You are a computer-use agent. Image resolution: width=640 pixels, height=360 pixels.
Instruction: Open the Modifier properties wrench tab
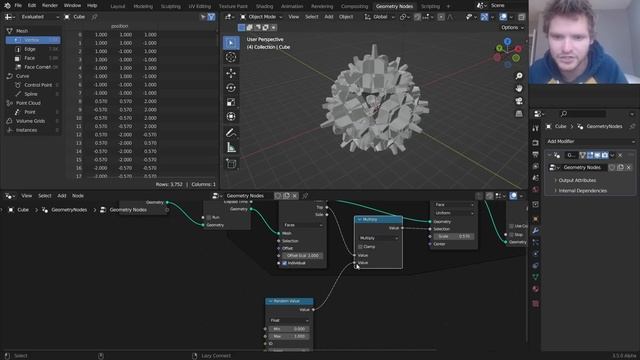[536, 231]
